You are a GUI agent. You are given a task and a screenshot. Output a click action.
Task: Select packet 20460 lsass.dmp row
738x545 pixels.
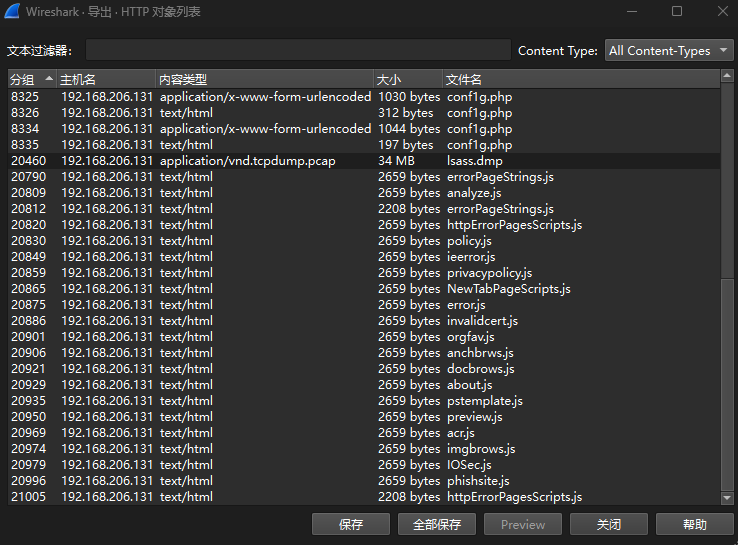pyautogui.click(x=364, y=161)
